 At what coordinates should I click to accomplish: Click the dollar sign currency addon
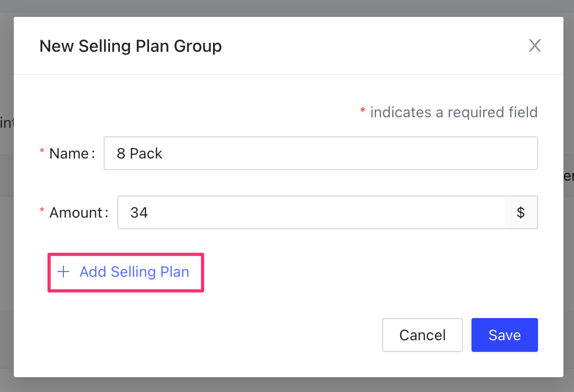[521, 213]
